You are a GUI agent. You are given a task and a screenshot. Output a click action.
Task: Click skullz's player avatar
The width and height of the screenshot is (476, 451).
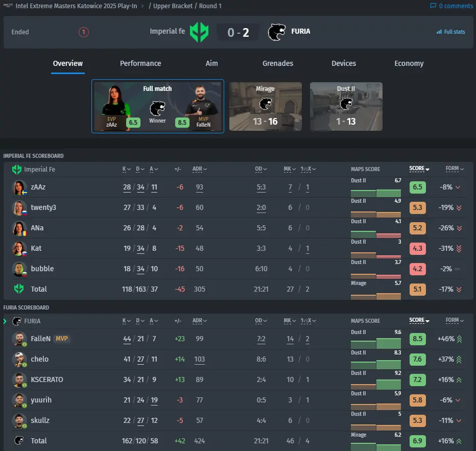tap(19, 421)
